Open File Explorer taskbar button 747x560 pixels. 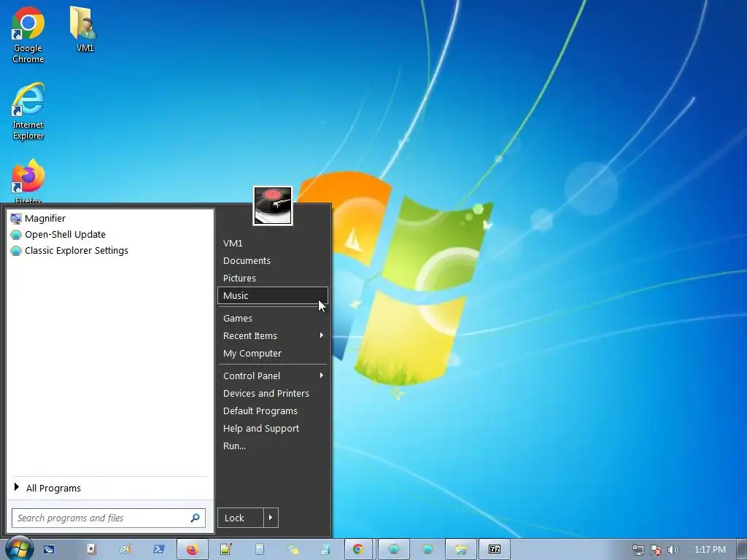coord(461,550)
